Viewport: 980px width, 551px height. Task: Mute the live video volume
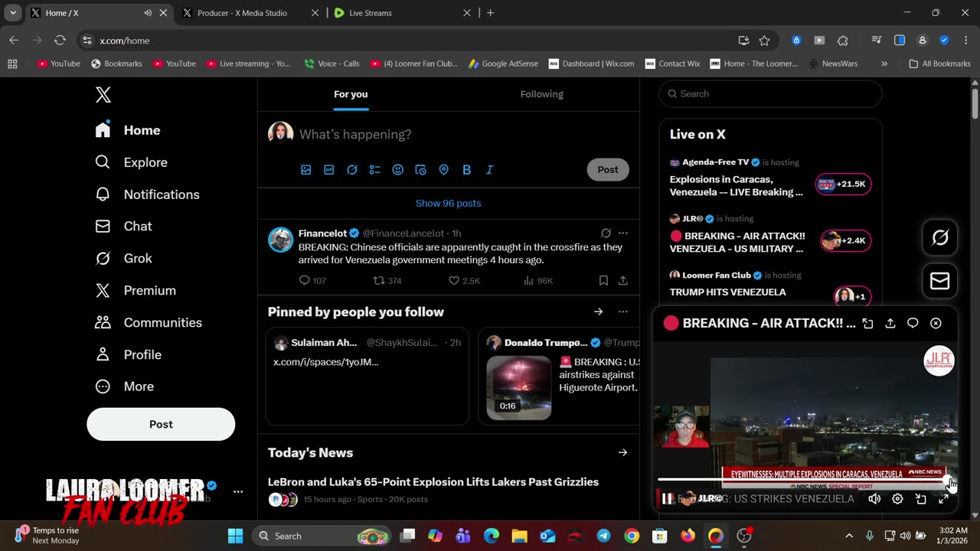[874, 499]
